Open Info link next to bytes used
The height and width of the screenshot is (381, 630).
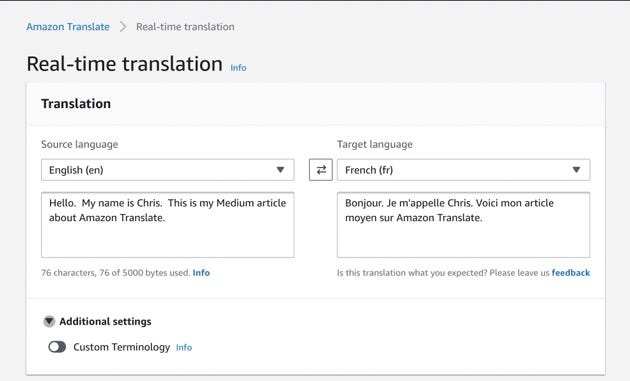click(x=201, y=273)
